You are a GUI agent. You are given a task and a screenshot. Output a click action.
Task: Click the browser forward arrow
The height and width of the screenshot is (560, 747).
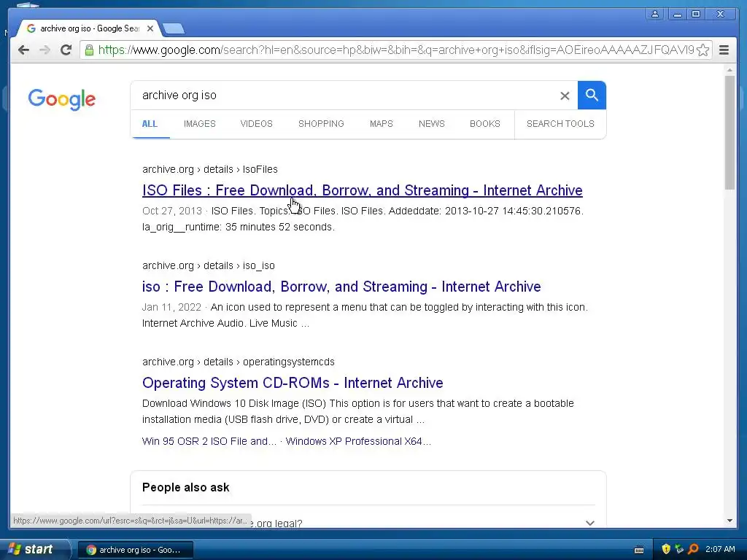tap(44, 50)
